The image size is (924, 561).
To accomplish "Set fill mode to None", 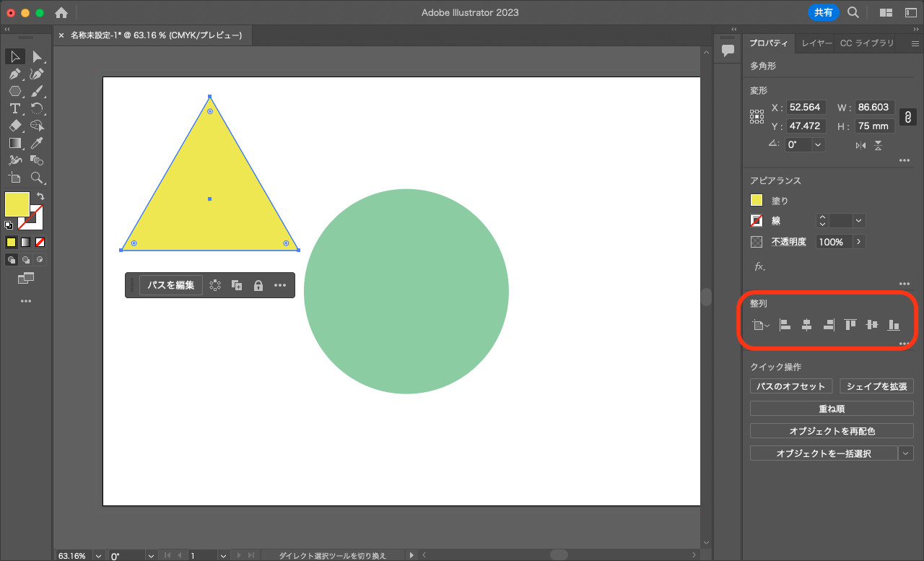I will pyautogui.click(x=40, y=243).
